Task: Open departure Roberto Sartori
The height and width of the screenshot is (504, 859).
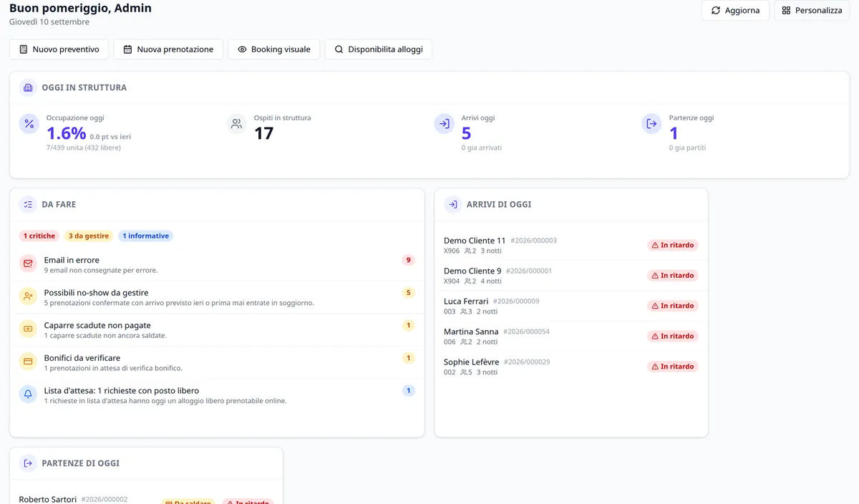Action: (x=47, y=499)
